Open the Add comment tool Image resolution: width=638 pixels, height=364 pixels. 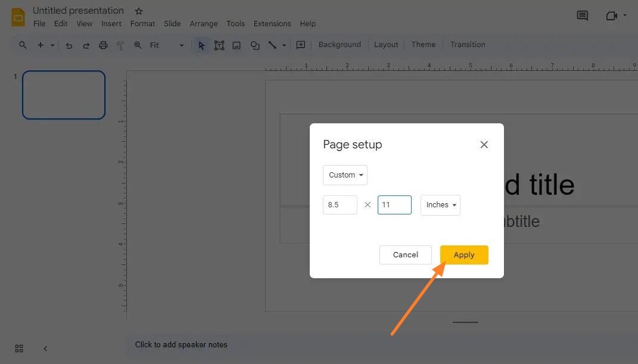point(301,45)
